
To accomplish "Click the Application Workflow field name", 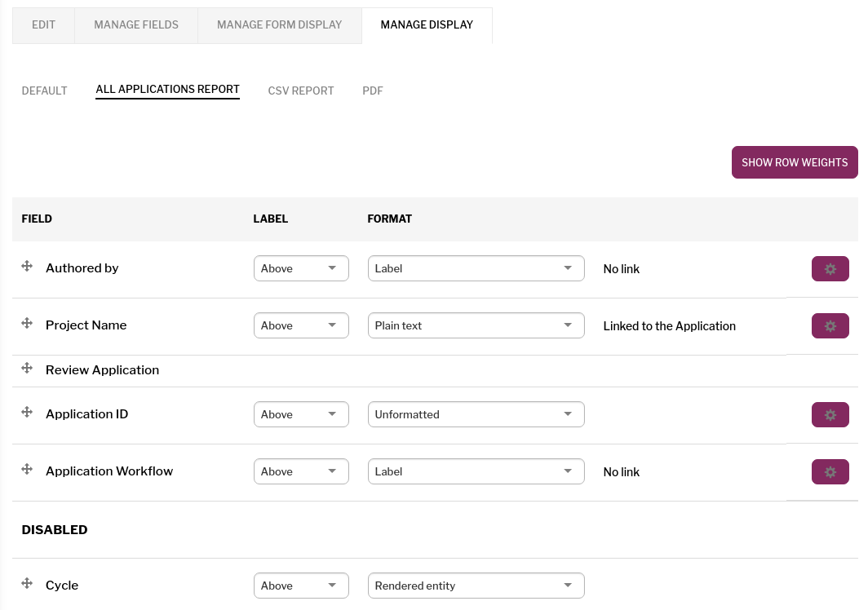I will tap(109, 471).
